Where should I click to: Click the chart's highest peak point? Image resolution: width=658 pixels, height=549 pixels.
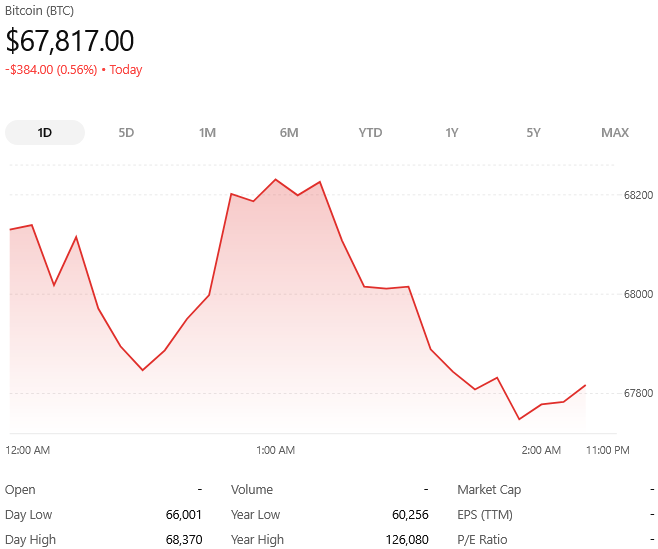click(x=275, y=180)
